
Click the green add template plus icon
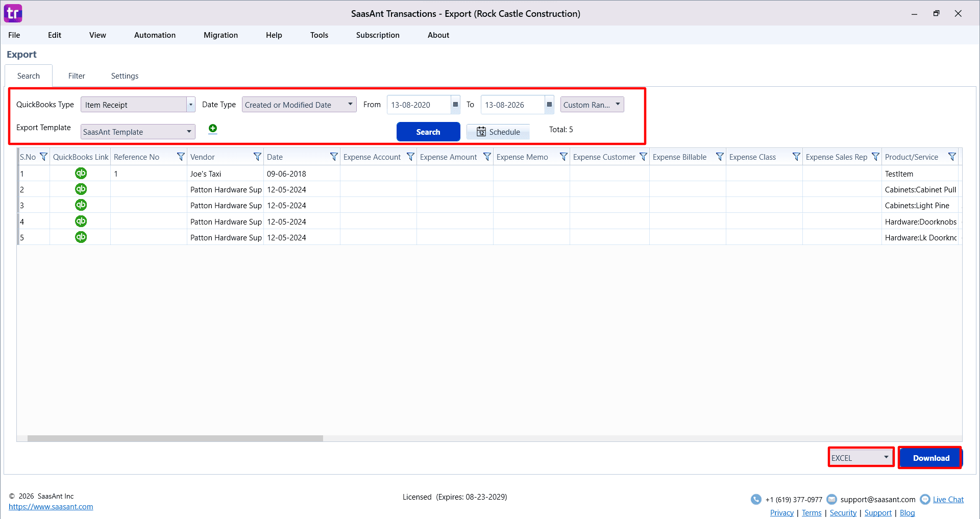tap(213, 129)
